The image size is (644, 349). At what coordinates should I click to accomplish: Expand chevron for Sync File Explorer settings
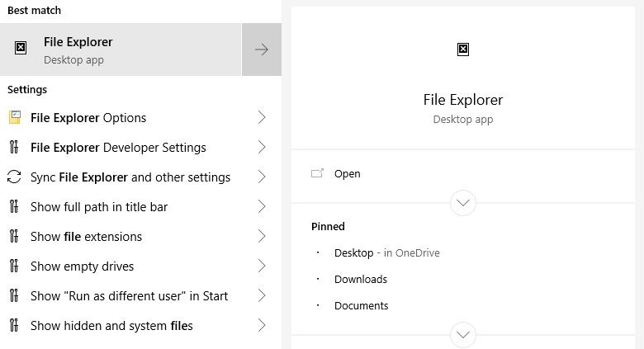pos(262,177)
